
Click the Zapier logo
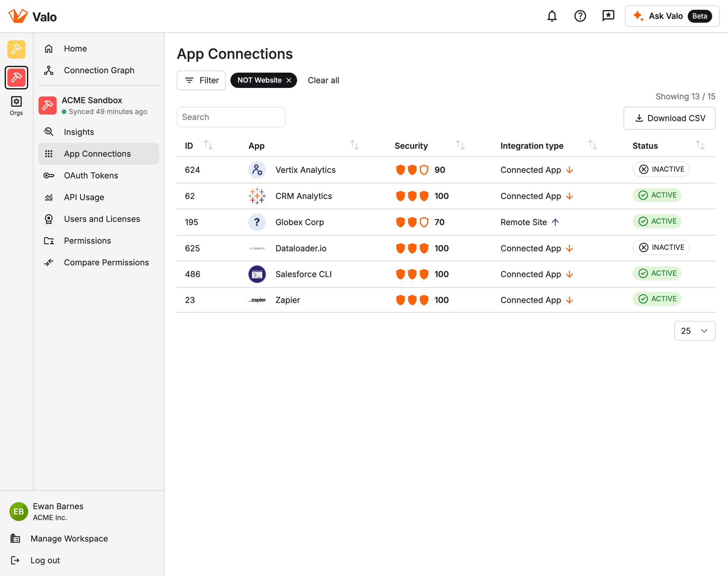(x=257, y=300)
